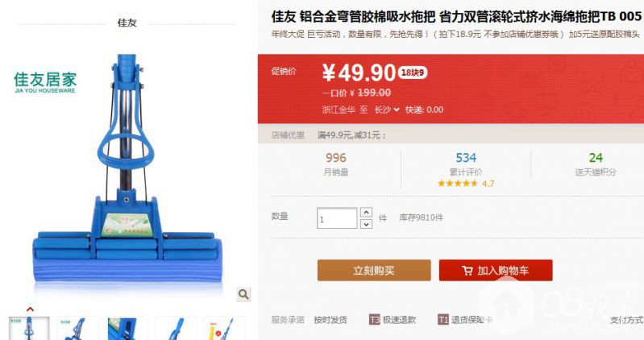This screenshot has height=340, width=644.
Task: Click the T1 退货保障卡 service icon
Action: pyautogui.click(x=443, y=320)
